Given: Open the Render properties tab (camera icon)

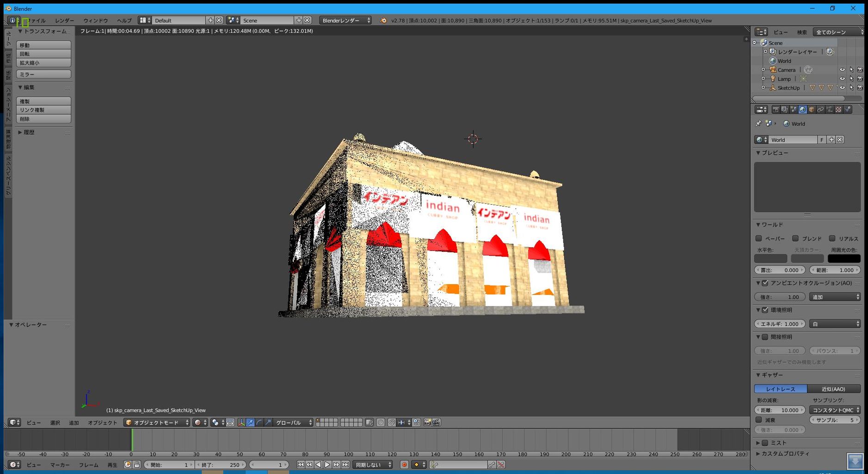Looking at the screenshot, I should point(776,110).
